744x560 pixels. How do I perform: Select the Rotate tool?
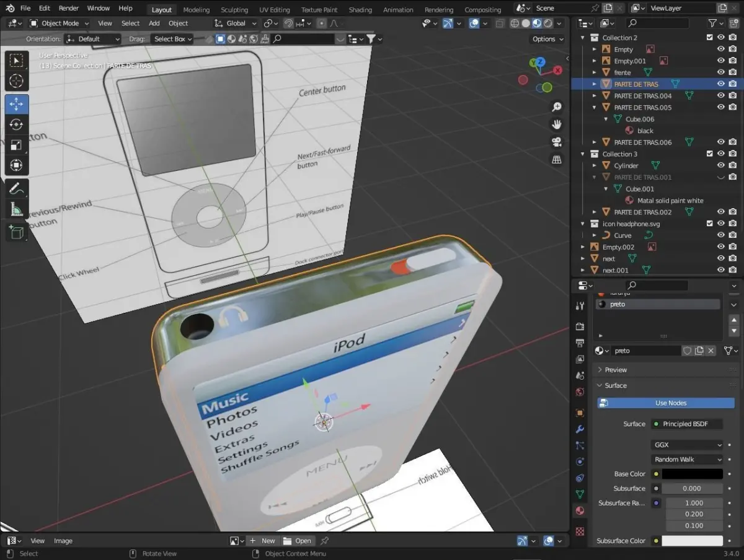click(x=17, y=125)
